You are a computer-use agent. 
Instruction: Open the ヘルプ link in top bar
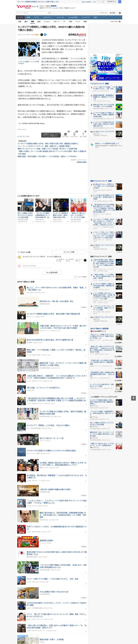[94, 2]
